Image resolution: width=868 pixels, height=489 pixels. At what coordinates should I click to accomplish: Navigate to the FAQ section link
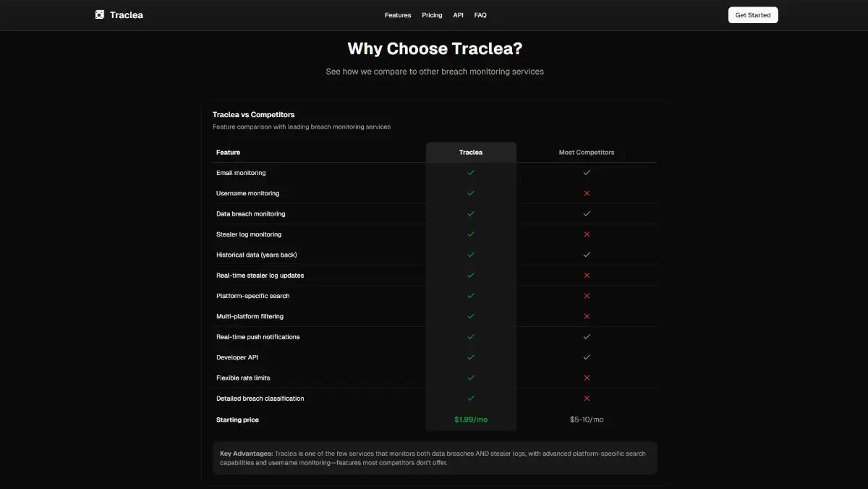[480, 15]
